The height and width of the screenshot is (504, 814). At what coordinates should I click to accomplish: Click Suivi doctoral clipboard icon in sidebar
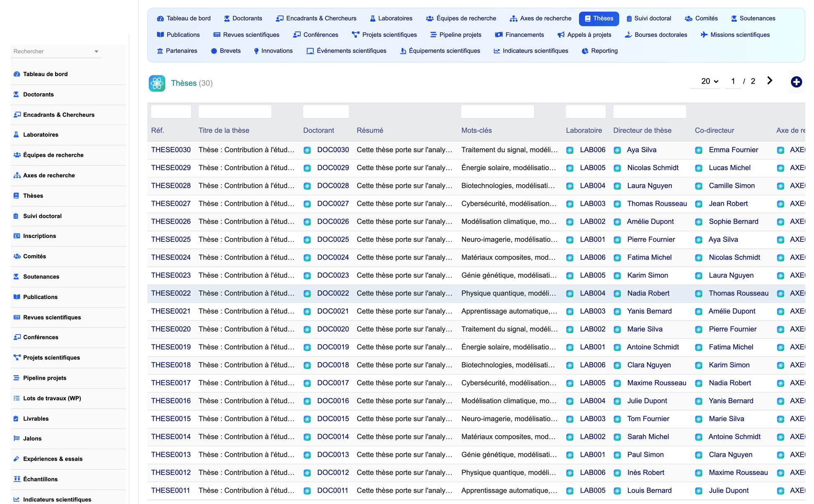coord(16,216)
